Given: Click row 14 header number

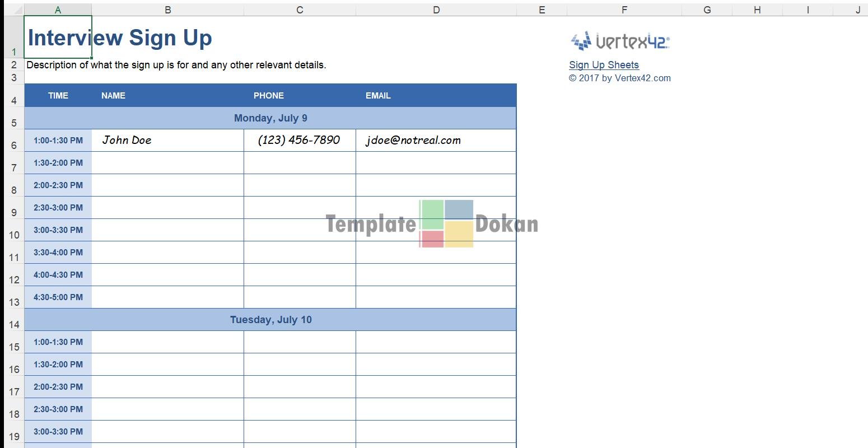Looking at the screenshot, I should 14,324.
